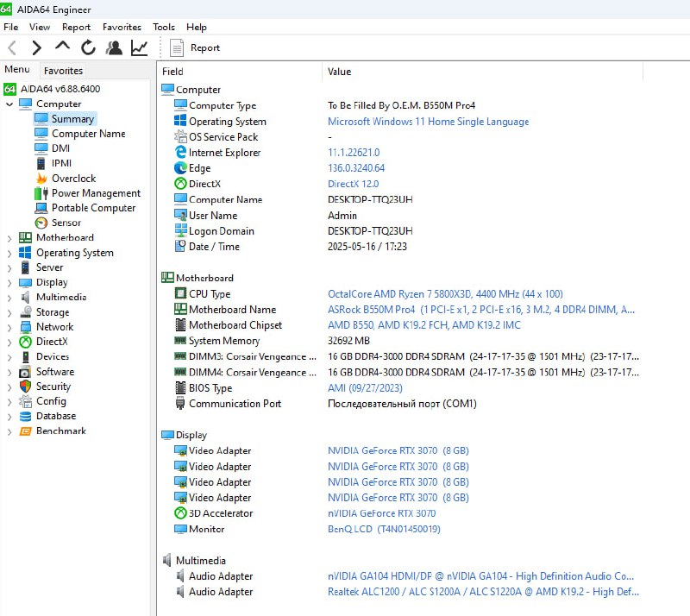Open the Help menu
This screenshot has width=690, height=616.
tap(197, 28)
